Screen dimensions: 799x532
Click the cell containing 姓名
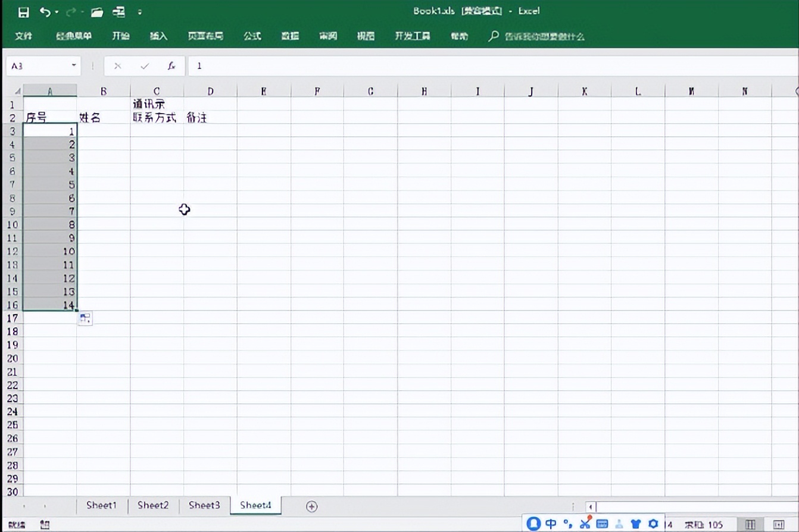click(x=104, y=117)
